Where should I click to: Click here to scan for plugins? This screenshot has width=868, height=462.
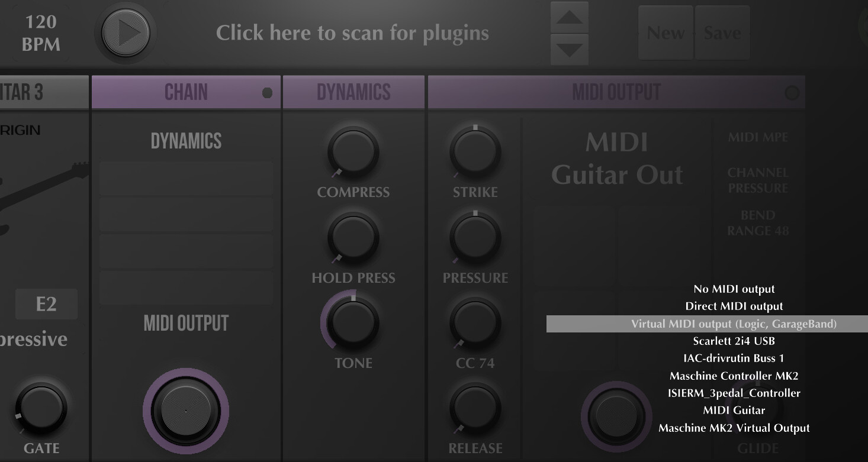click(x=352, y=33)
